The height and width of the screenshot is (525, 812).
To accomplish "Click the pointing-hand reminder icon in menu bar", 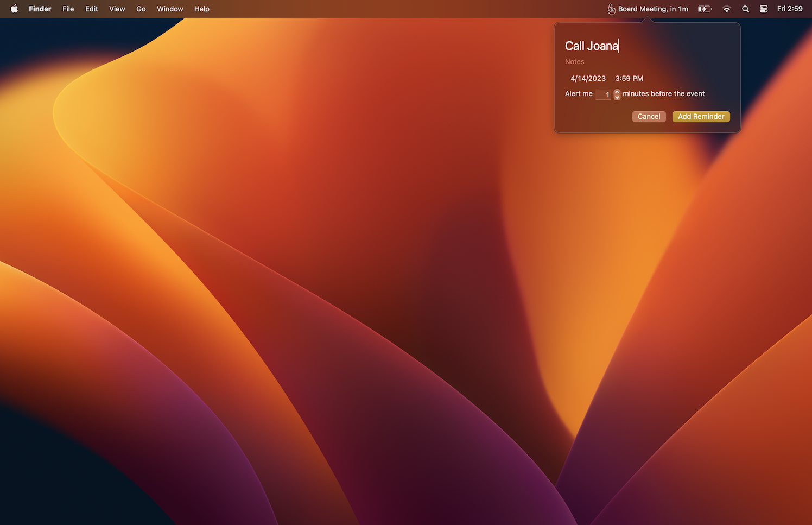I will click(x=611, y=9).
